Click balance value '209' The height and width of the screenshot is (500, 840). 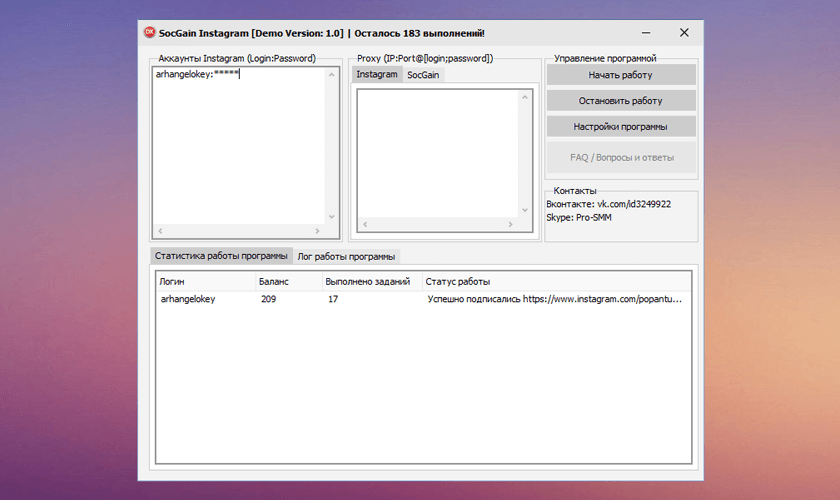coord(268,299)
